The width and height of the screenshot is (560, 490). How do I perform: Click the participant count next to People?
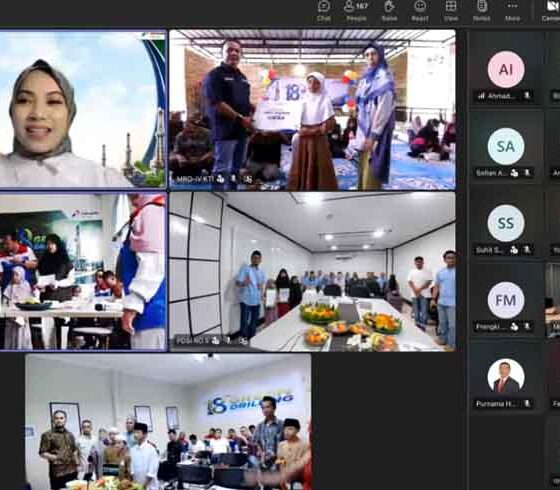(362, 6)
